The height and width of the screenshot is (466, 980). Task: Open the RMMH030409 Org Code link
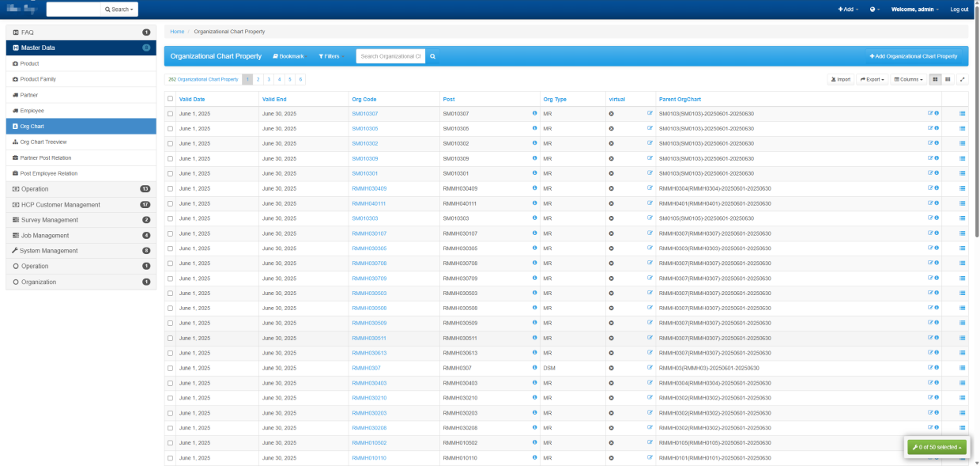pos(369,188)
